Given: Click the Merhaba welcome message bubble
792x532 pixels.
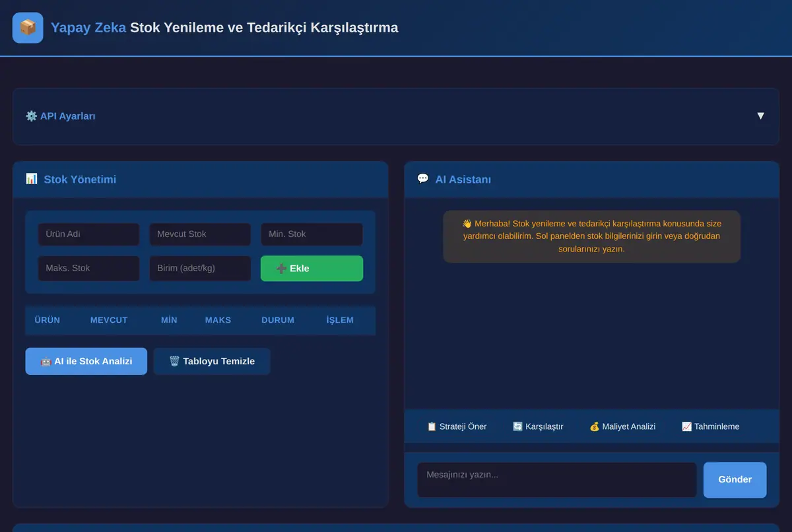Looking at the screenshot, I should coord(591,236).
